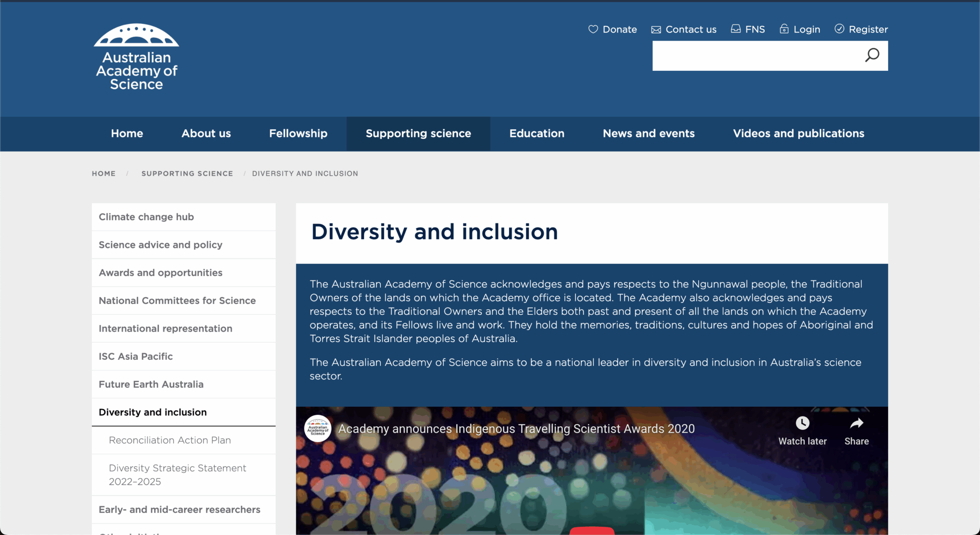Click the padlock icon beside Login
980x535 pixels.
[x=784, y=29]
